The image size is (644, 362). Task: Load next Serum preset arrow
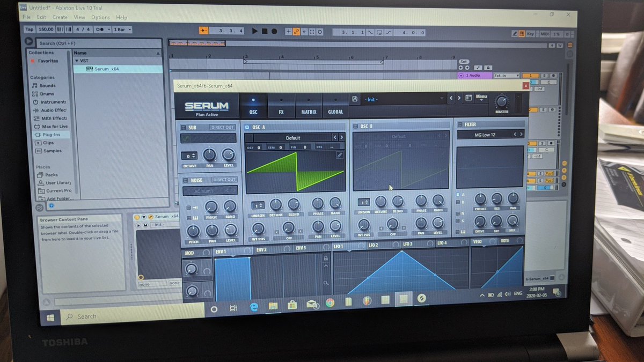[458, 98]
